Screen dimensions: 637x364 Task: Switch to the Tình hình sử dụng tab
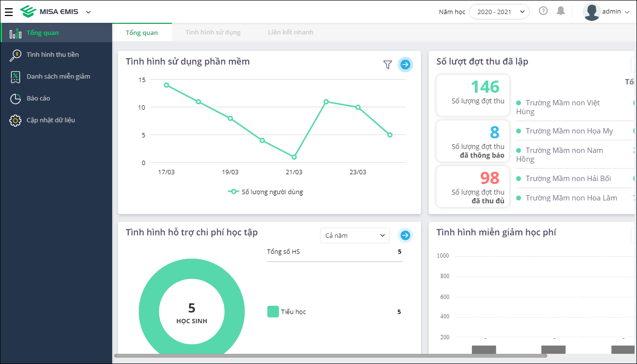tap(213, 33)
